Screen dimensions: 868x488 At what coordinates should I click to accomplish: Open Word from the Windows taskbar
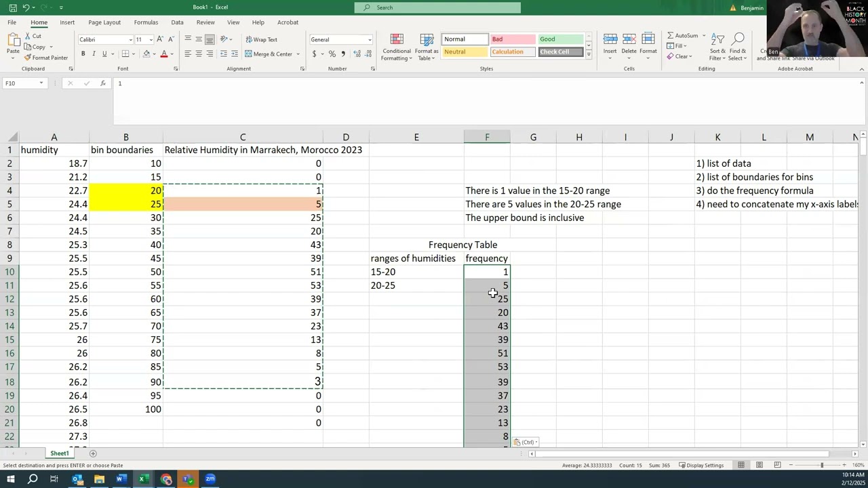pos(121,479)
